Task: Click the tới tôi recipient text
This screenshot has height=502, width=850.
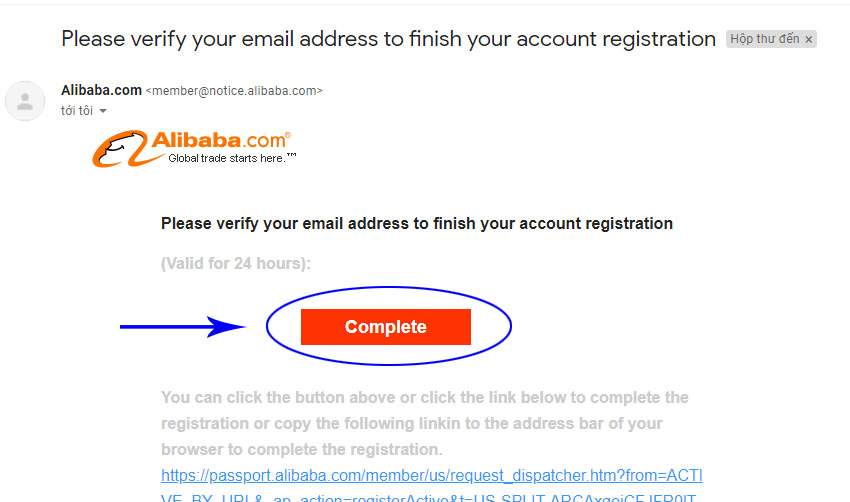Action: [x=77, y=111]
